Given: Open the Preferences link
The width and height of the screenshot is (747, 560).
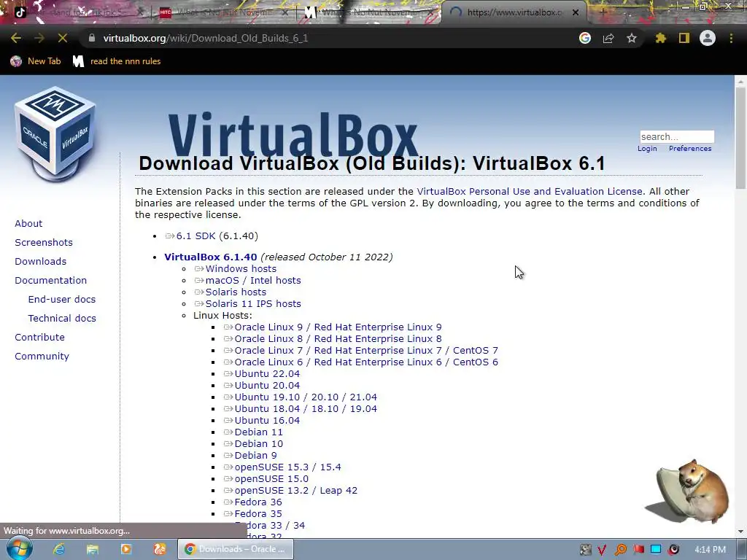Looking at the screenshot, I should [690, 149].
